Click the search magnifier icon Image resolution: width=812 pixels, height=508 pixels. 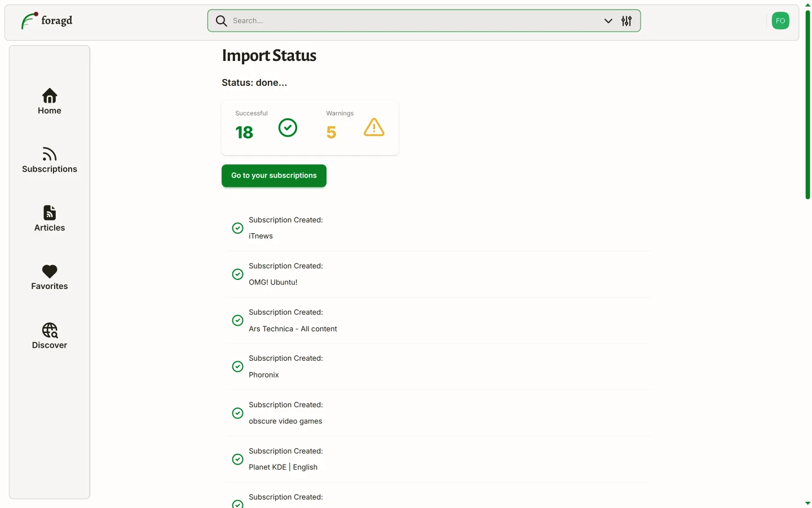[x=222, y=21]
